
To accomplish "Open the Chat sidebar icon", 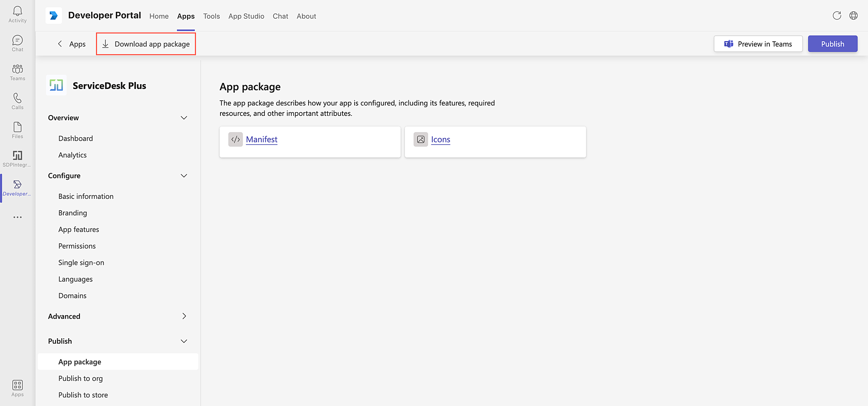I will click(17, 43).
